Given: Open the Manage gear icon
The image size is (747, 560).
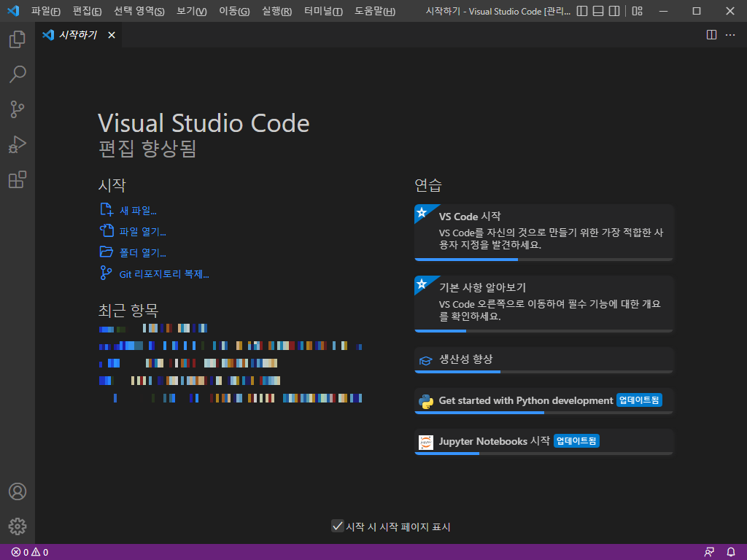Looking at the screenshot, I should [x=18, y=526].
